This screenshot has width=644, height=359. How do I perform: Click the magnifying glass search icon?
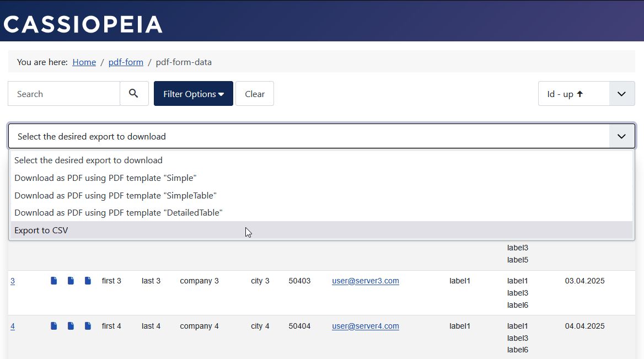click(x=133, y=93)
